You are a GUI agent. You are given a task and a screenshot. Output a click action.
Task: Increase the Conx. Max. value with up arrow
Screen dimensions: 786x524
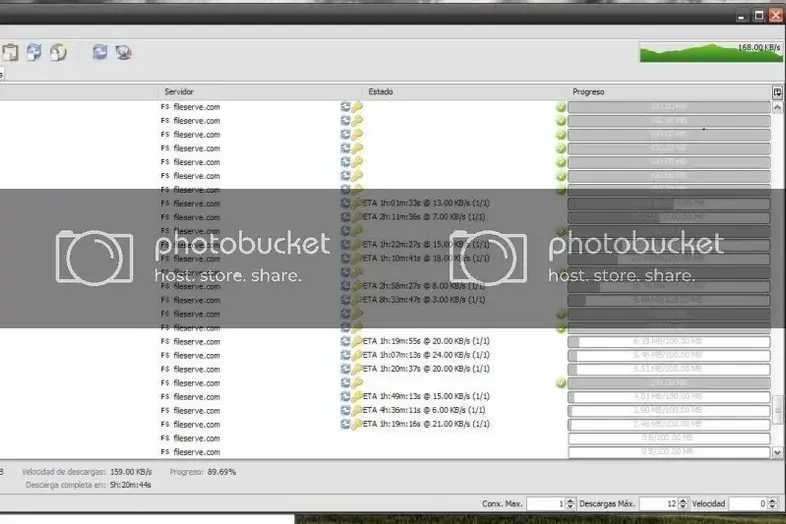point(570,500)
